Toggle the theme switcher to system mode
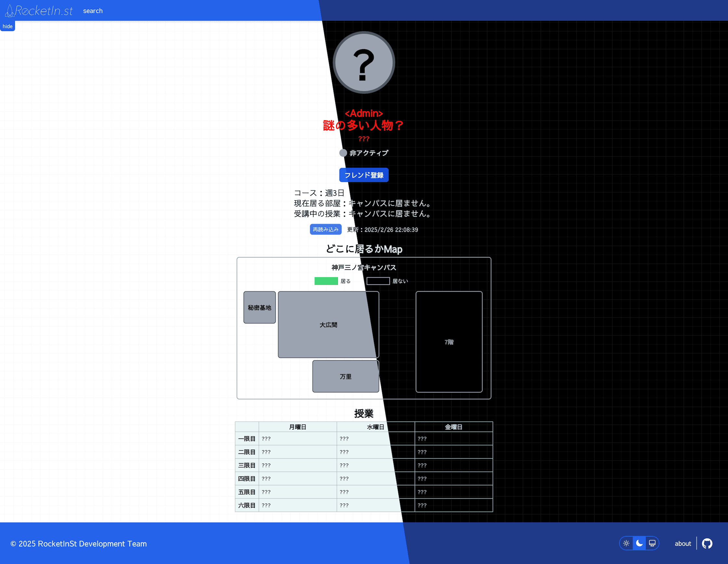This screenshot has width=728, height=564. (652, 543)
